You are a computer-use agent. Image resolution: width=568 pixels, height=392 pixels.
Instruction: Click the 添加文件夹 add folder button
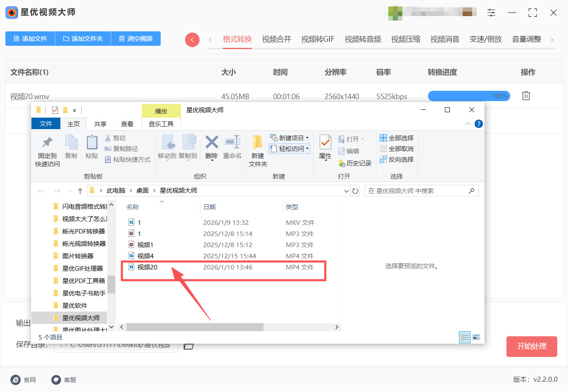point(83,39)
